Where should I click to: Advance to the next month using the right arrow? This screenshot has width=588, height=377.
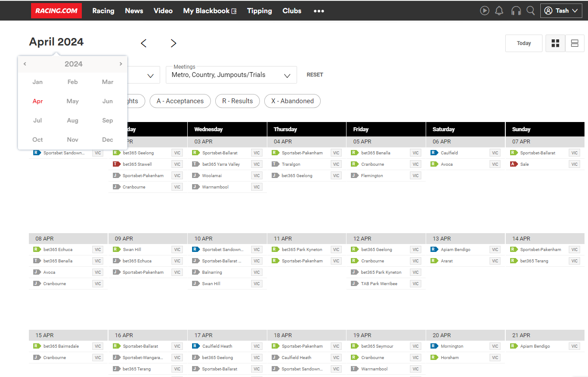173,43
